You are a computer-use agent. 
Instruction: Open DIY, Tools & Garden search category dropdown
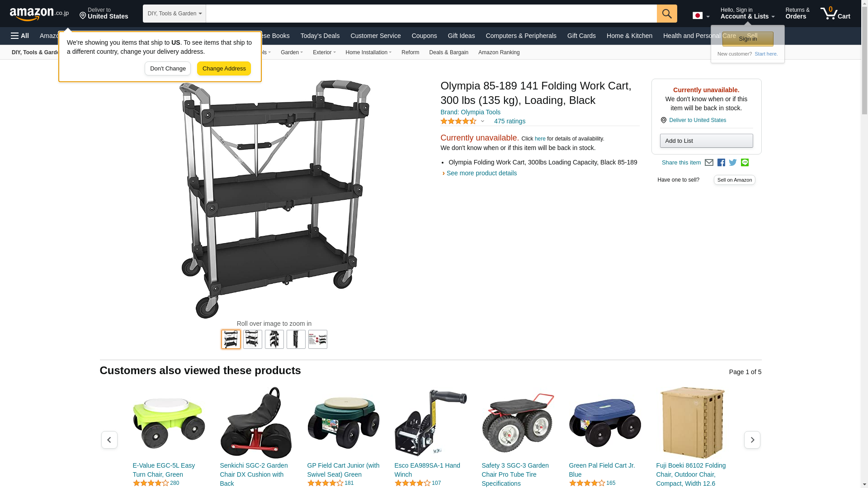(175, 14)
